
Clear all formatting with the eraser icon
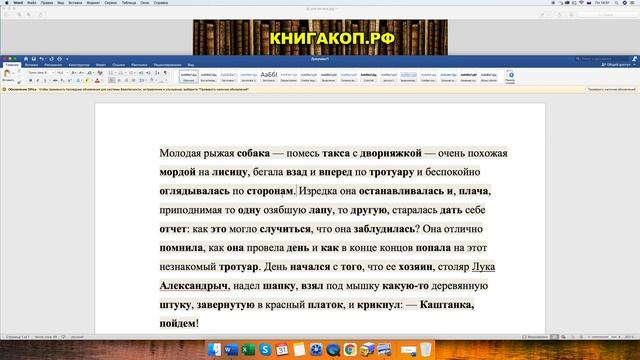100,73
